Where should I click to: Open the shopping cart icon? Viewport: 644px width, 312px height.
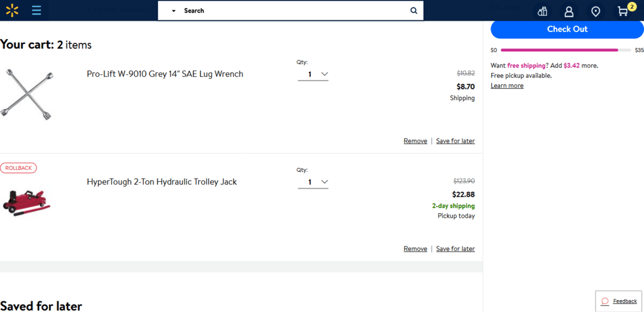(x=623, y=11)
